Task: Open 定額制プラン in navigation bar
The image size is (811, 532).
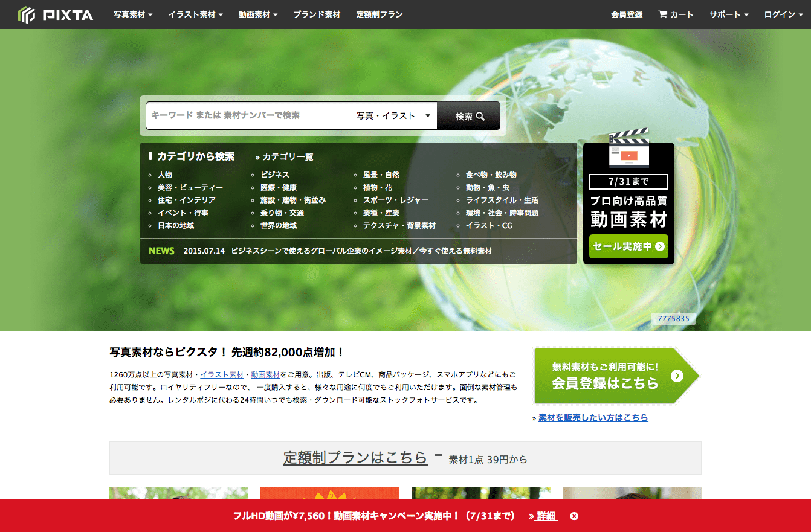Action: [x=380, y=14]
